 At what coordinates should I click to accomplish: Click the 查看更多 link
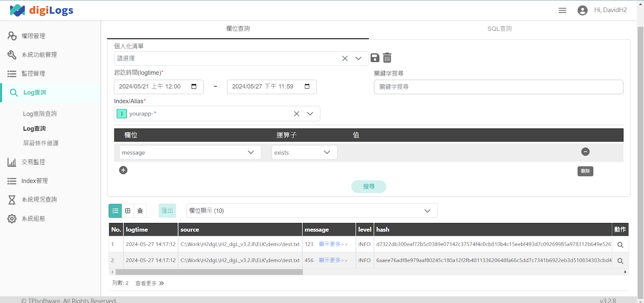(150, 283)
